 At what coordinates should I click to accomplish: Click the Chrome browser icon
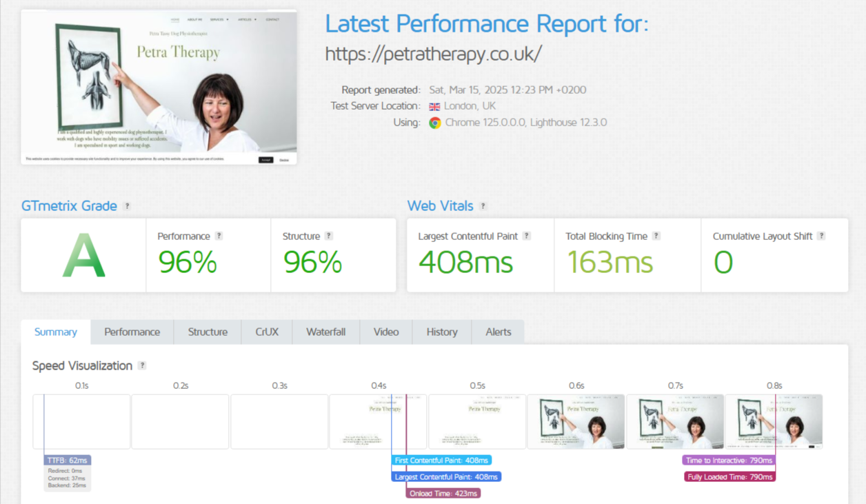[x=434, y=123]
